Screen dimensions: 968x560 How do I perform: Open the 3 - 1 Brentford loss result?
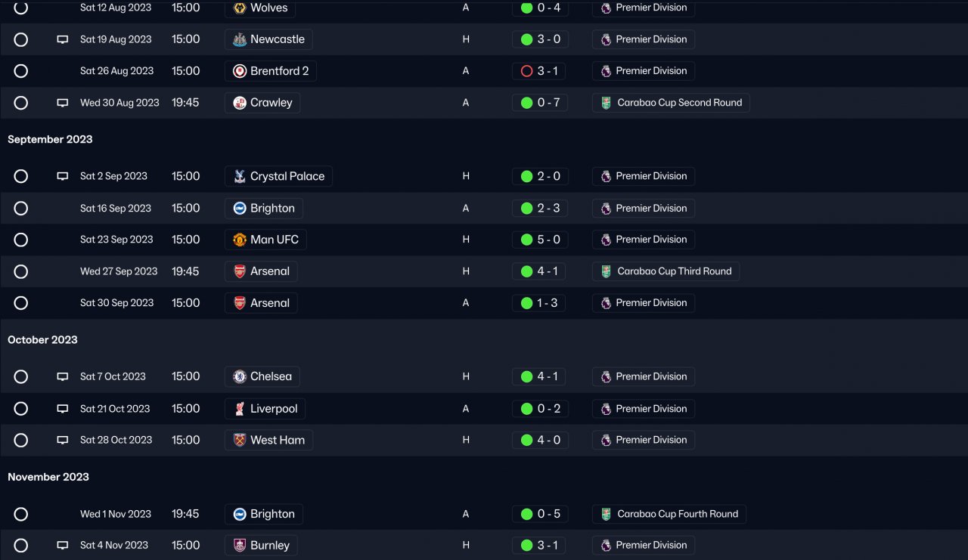pyautogui.click(x=540, y=71)
